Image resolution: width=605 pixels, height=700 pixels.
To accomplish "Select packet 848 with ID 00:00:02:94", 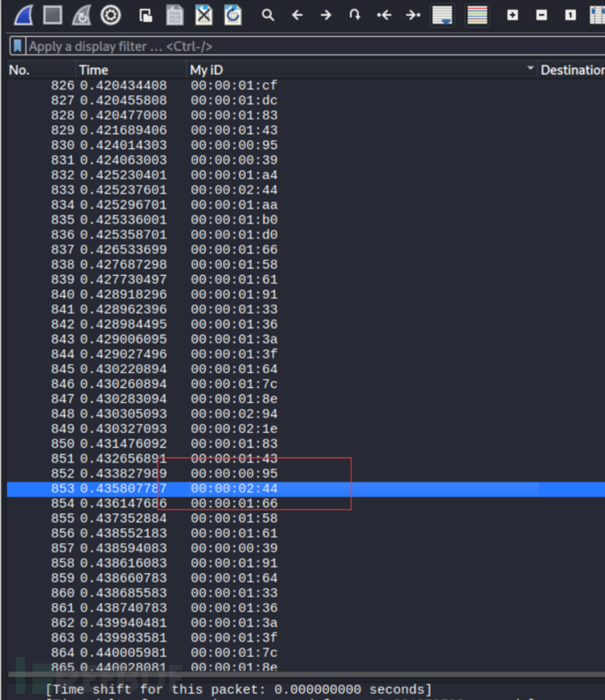I will 306,414.
